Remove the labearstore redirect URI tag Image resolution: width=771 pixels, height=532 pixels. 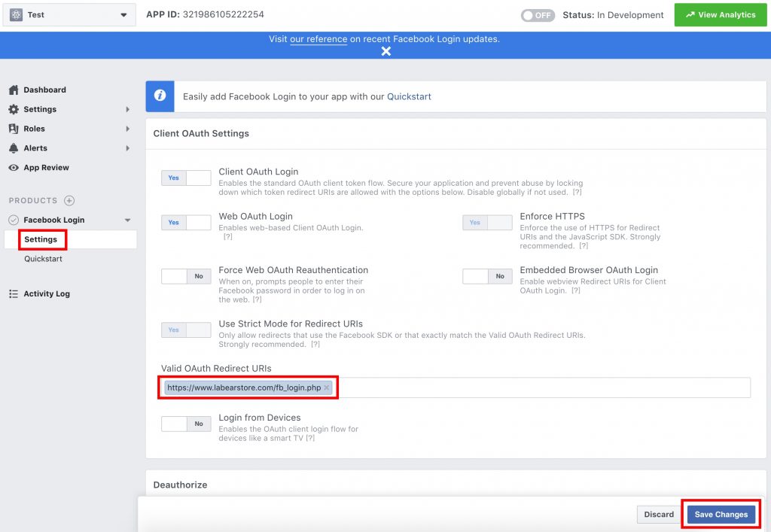[x=327, y=388]
